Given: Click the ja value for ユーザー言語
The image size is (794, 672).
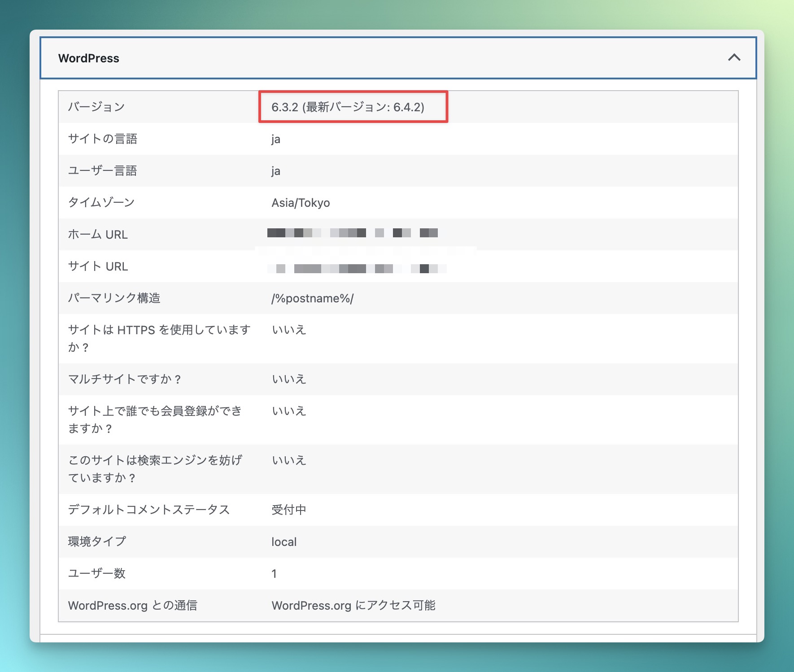Looking at the screenshot, I should click(276, 171).
